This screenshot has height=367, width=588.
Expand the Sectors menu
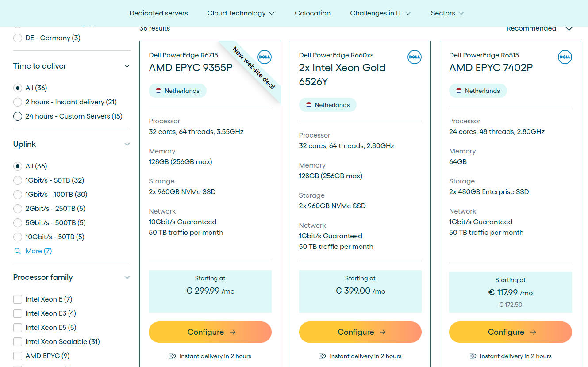click(x=447, y=13)
